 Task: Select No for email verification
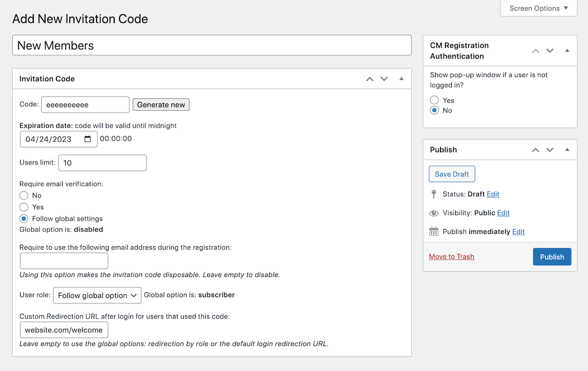point(24,195)
